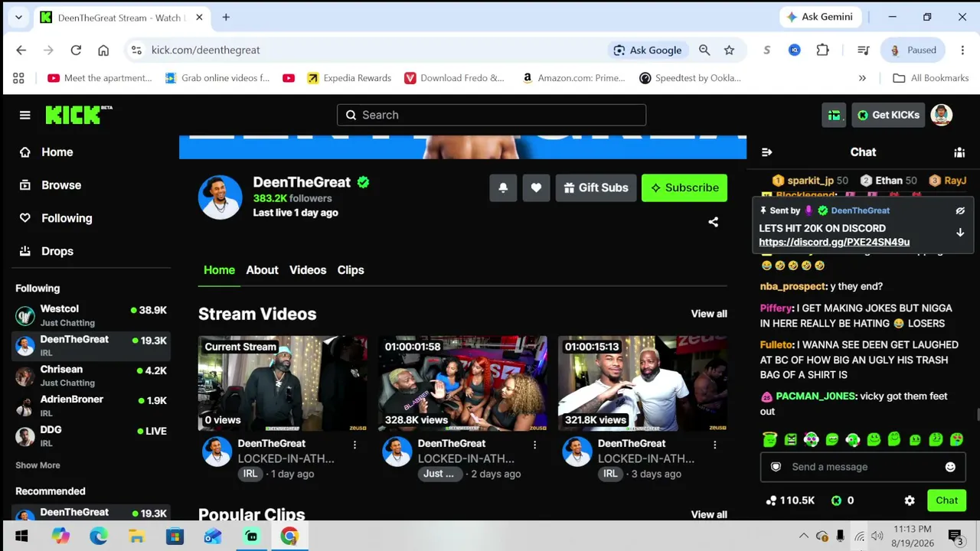Open All Bookmarks folder

pyautogui.click(x=931, y=78)
